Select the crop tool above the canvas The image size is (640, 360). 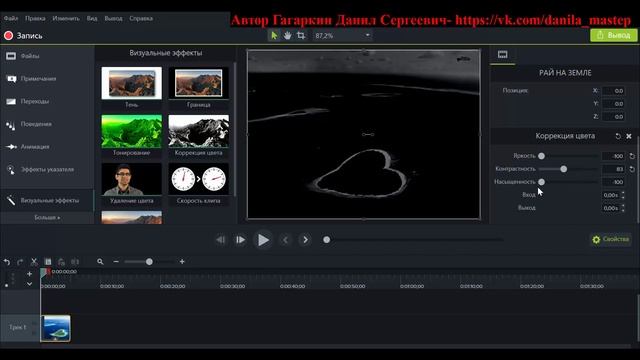click(x=301, y=36)
